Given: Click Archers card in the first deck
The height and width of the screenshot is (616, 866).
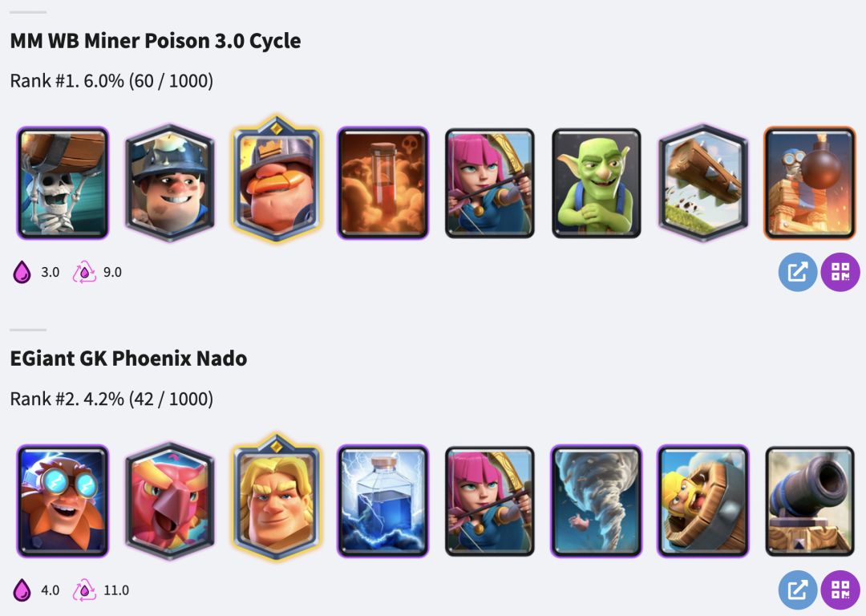Looking at the screenshot, I should (490, 183).
